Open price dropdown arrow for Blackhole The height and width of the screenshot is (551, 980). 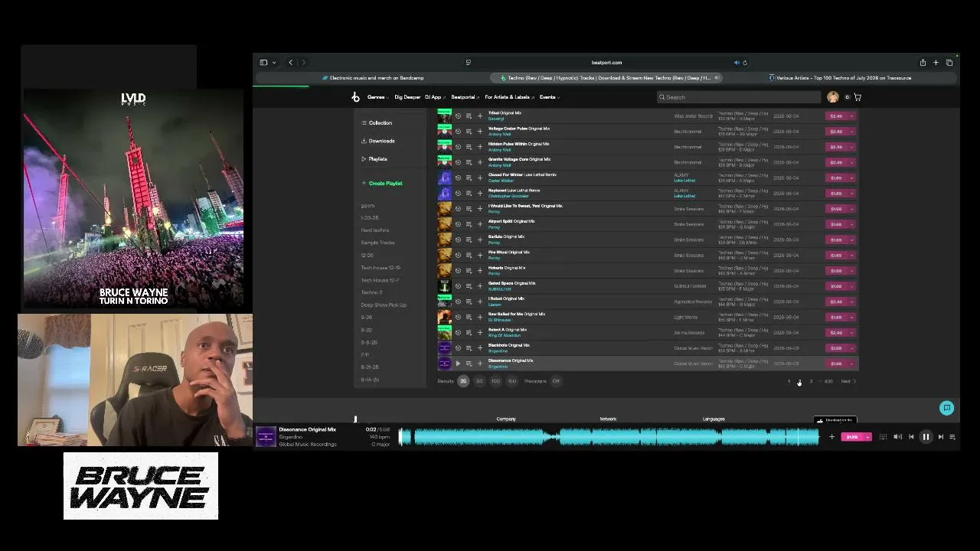point(851,348)
